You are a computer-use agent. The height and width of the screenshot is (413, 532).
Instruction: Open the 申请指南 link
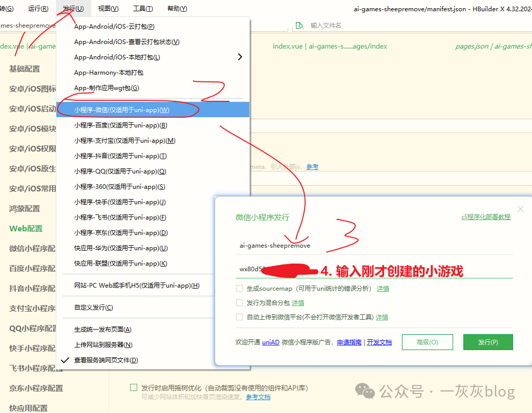point(349,342)
